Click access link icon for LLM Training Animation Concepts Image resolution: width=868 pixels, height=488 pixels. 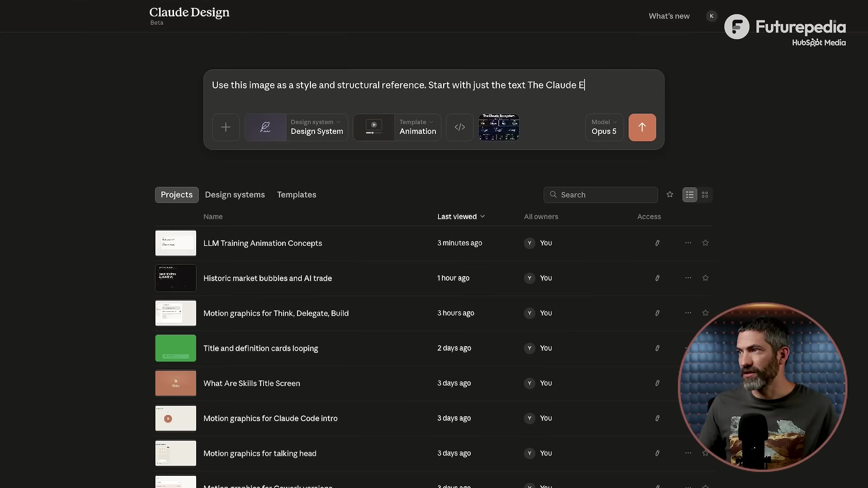click(x=657, y=243)
